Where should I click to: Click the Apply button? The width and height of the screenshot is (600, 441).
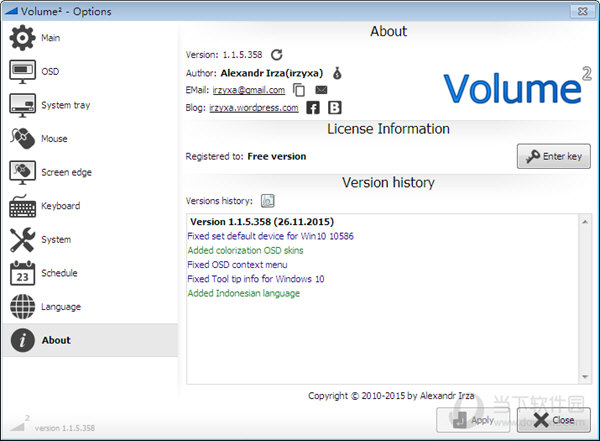pyautogui.click(x=472, y=420)
